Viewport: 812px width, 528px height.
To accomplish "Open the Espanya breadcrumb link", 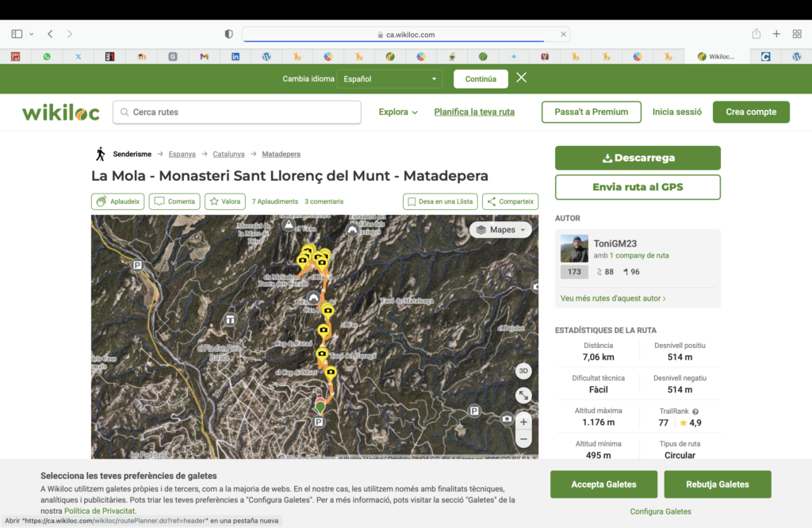I will pyautogui.click(x=182, y=155).
